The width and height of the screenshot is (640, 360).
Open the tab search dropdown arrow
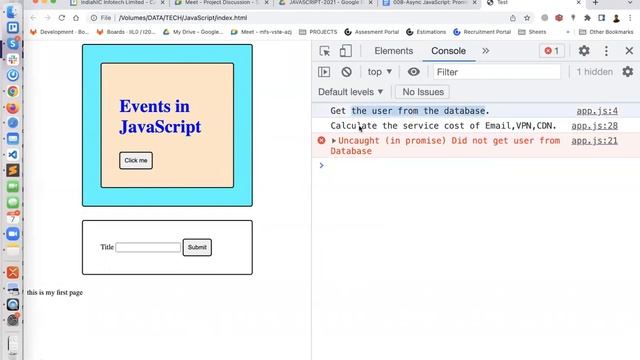click(x=630, y=3)
